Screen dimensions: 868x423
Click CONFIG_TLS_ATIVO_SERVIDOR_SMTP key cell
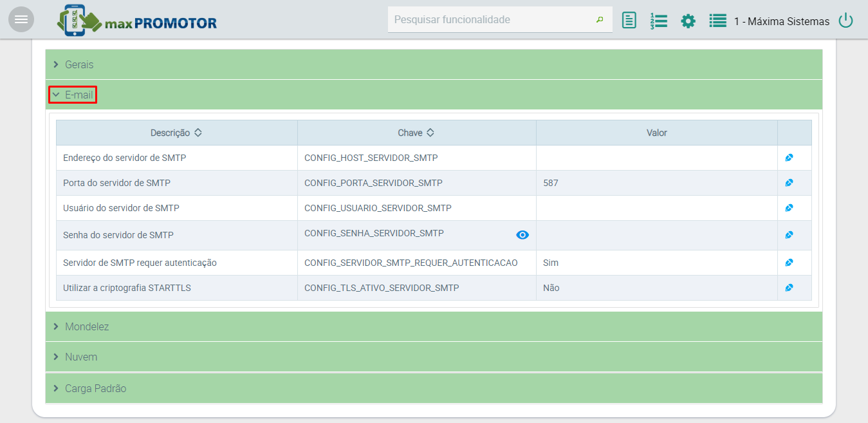coord(417,288)
